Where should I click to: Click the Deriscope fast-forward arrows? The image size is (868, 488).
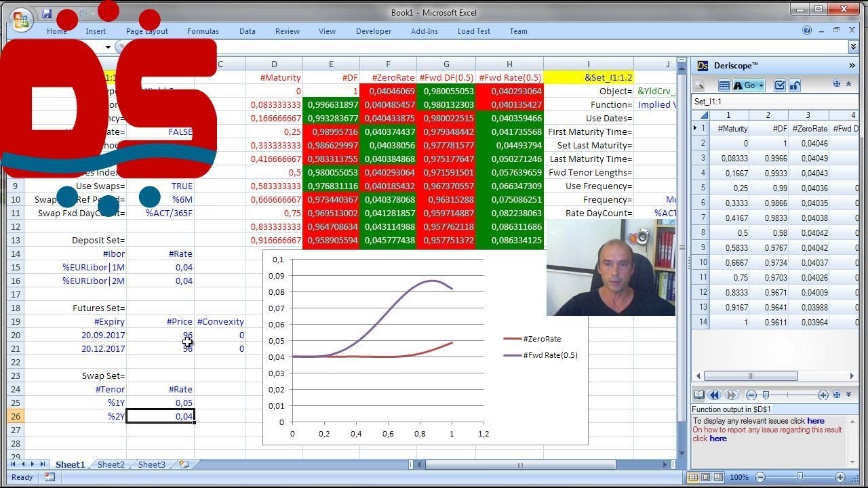click(731, 394)
